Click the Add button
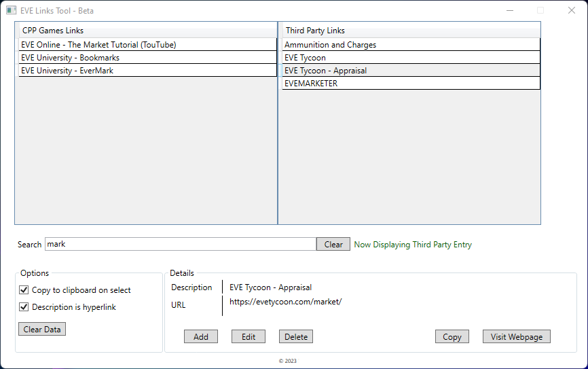Image resolution: width=588 pixels, height=369 pixels. [200, 336]
